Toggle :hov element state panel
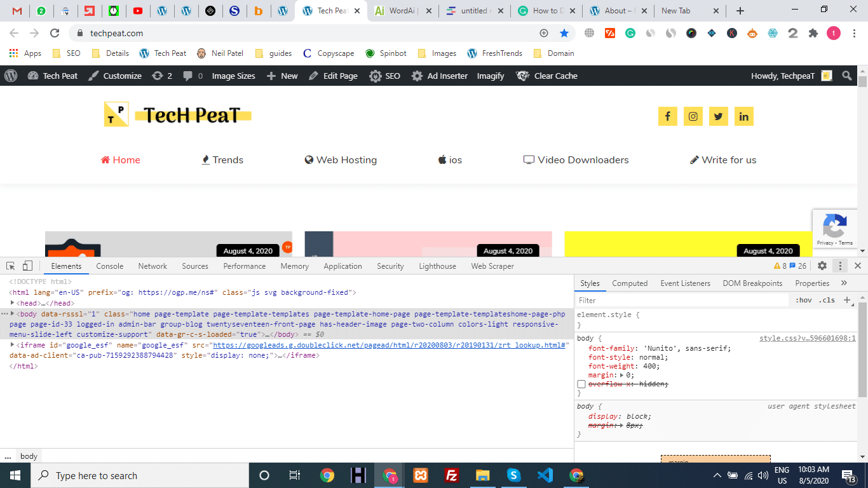Screen dimensions: 868x488 (804, 300)
